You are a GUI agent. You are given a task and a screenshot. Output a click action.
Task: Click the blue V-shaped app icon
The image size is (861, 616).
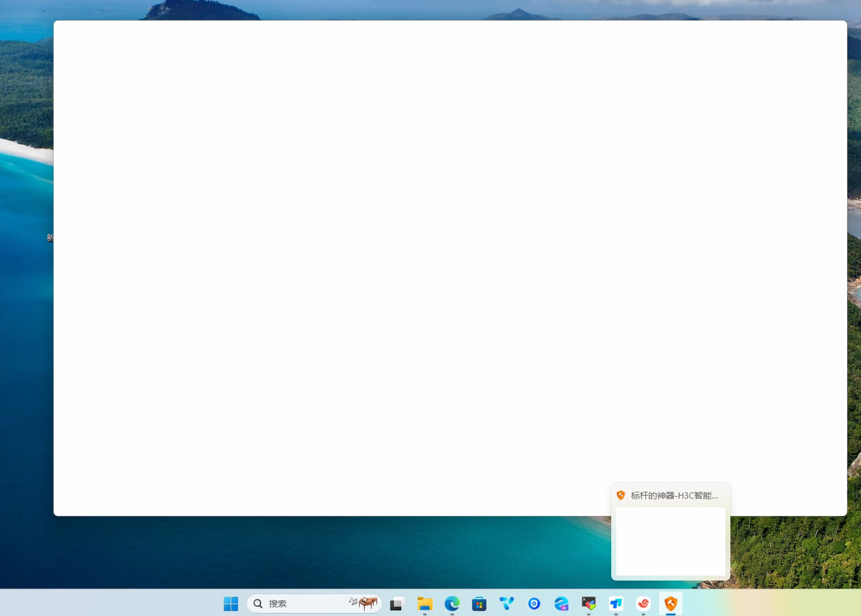coord(506,604)
